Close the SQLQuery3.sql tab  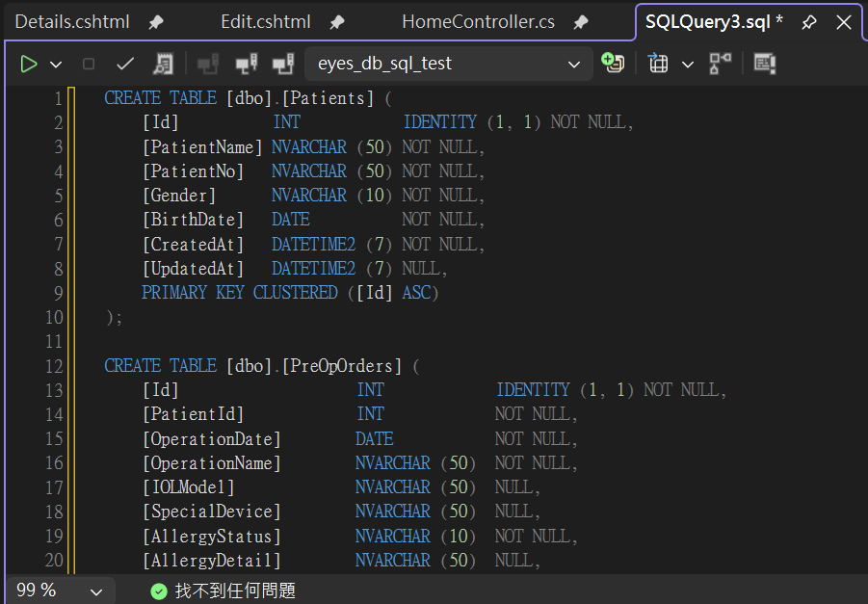click(x=844, y=22)
